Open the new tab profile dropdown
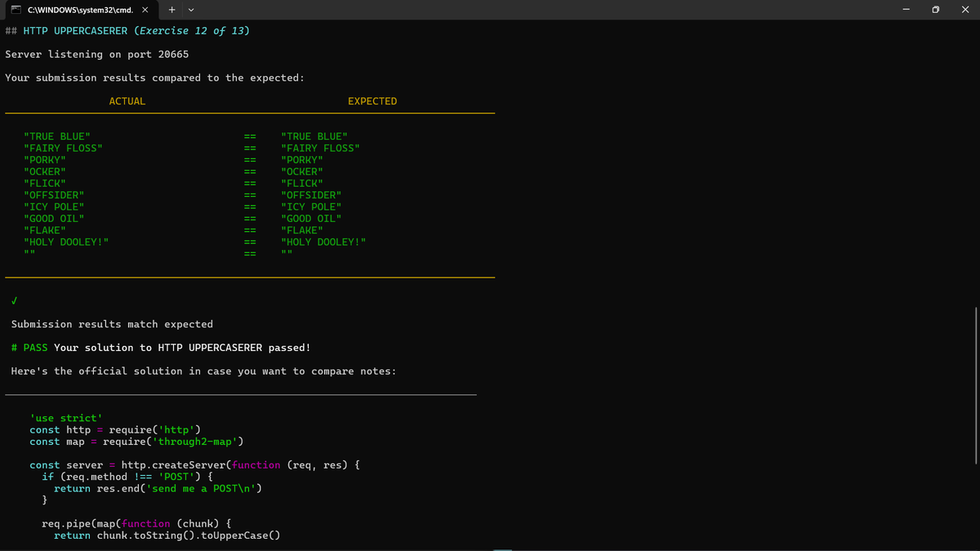Viewport: 980px width, 551px height. (190, 11)
